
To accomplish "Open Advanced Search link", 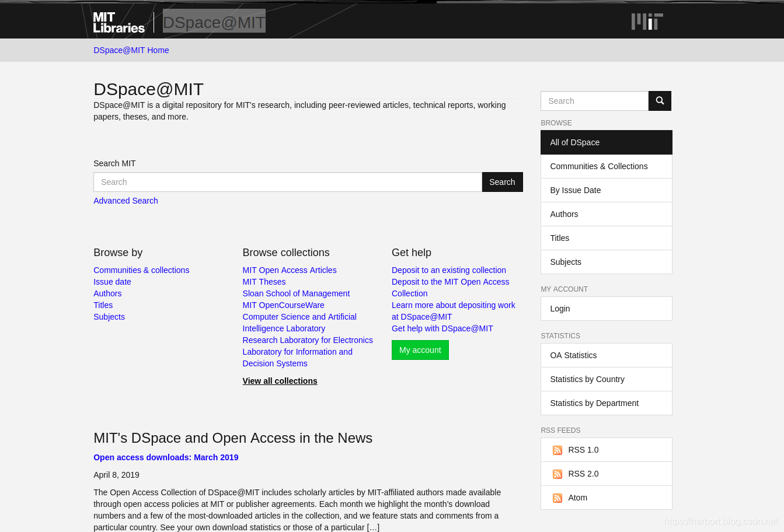I will point(126,201).
